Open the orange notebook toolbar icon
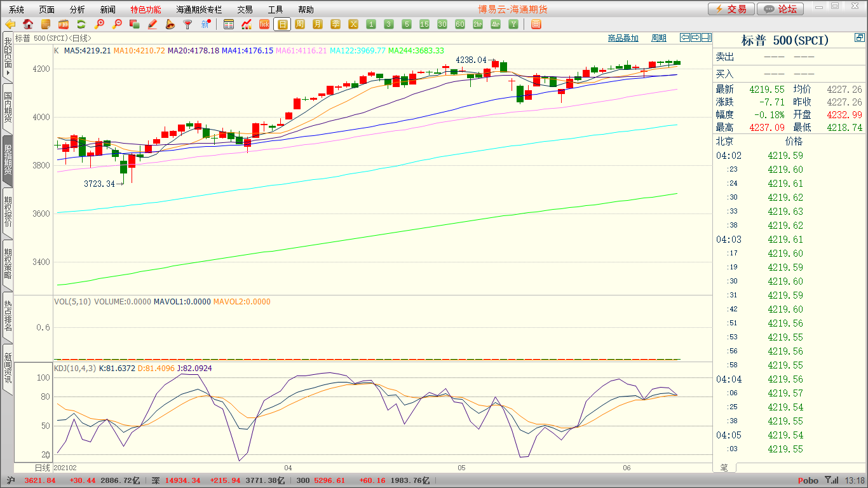The height and width of the screenshot is (488, 868). [x=46, y=24]
